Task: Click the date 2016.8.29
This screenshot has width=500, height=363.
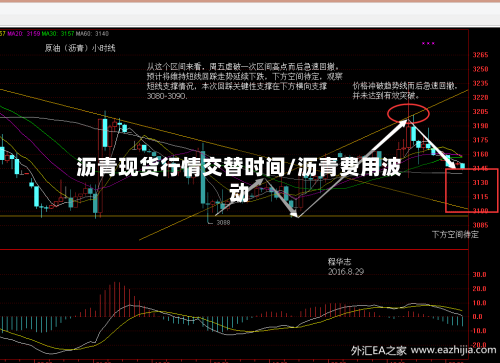Action: (x=346, y=272)
